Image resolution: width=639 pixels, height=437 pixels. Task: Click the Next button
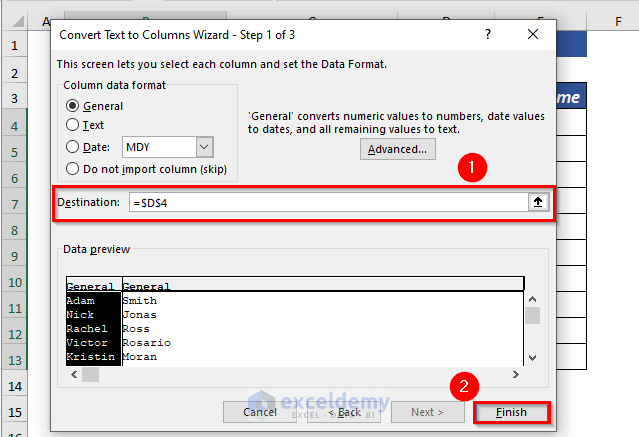coord(427,412)
